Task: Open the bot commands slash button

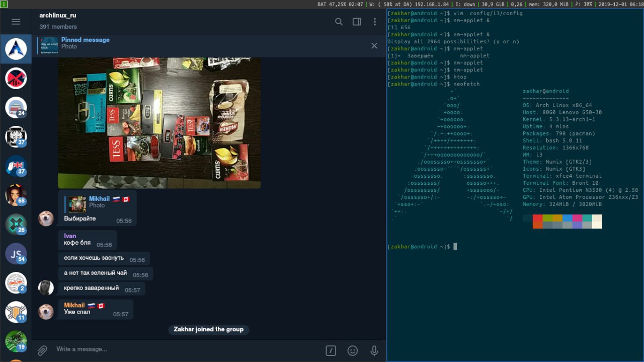Action: coord(331,350)
